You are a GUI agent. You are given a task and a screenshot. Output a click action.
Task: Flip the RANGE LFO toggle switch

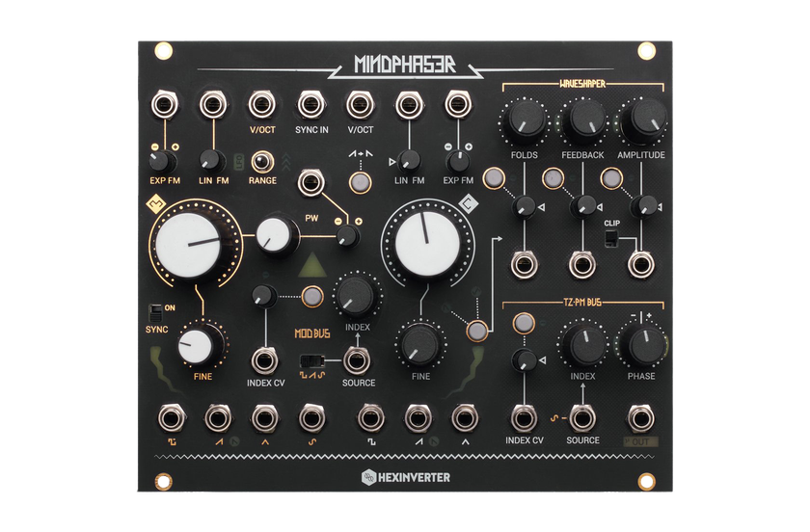(260, 162)
